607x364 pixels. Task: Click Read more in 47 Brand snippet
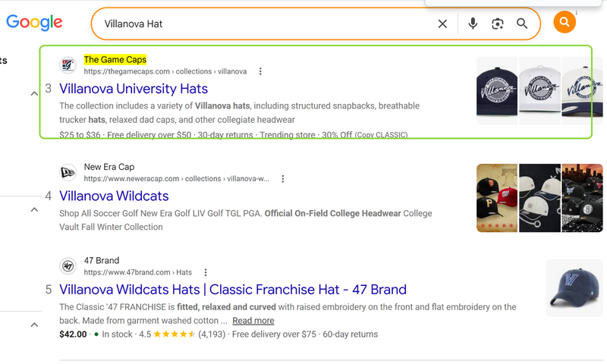click(x=253, y=321)
